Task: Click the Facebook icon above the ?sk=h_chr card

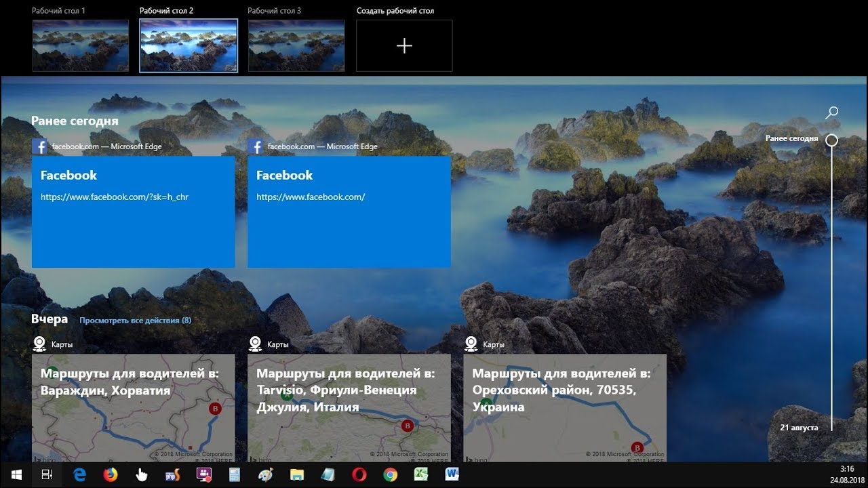Action: [39, 146]
